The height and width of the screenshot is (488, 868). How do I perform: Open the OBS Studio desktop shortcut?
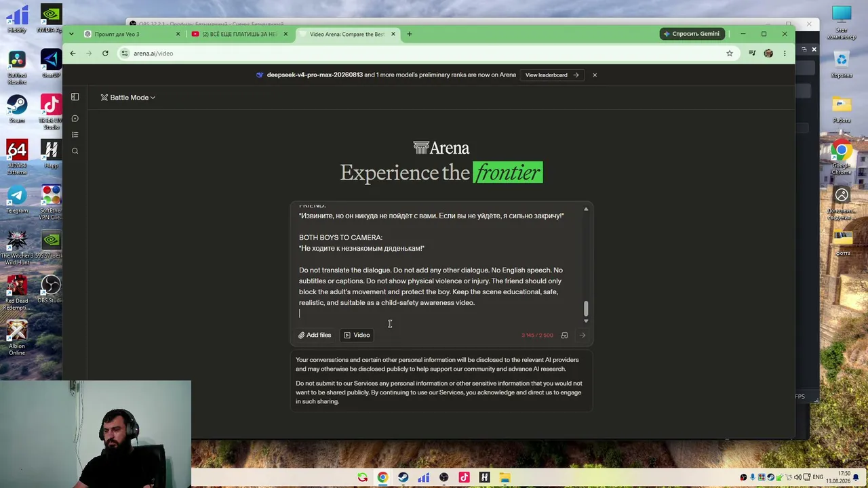(x=50, y=289)
